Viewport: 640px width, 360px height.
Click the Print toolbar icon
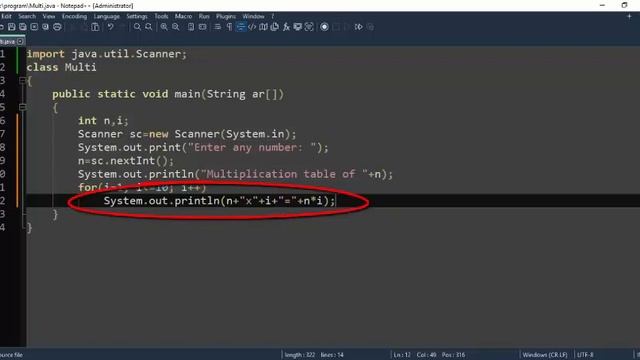pos(57,27)
